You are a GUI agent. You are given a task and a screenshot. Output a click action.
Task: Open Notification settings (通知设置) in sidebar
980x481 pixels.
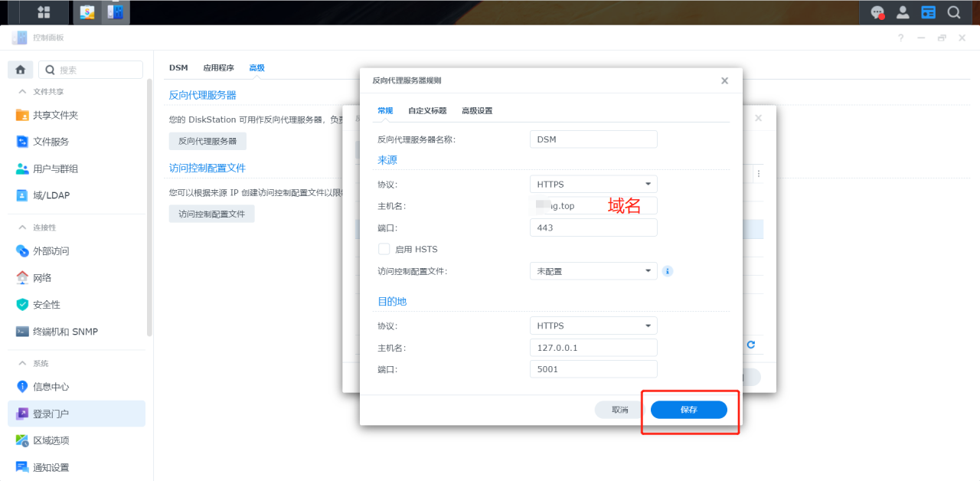coord(77,467)
